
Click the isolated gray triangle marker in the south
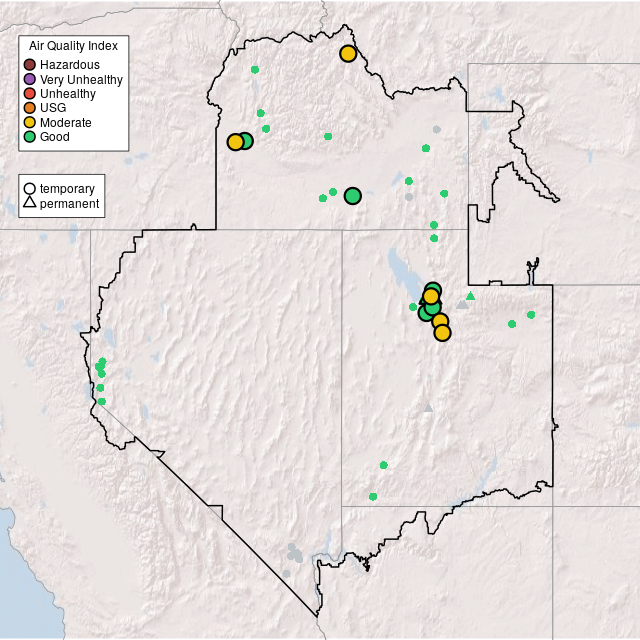[428, 407]
